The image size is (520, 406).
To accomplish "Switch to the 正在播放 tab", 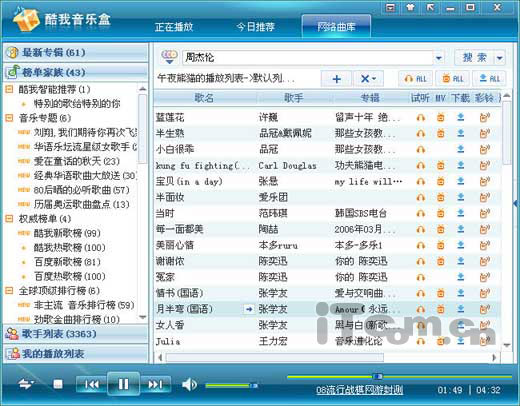I will click(x=174, y=27).
